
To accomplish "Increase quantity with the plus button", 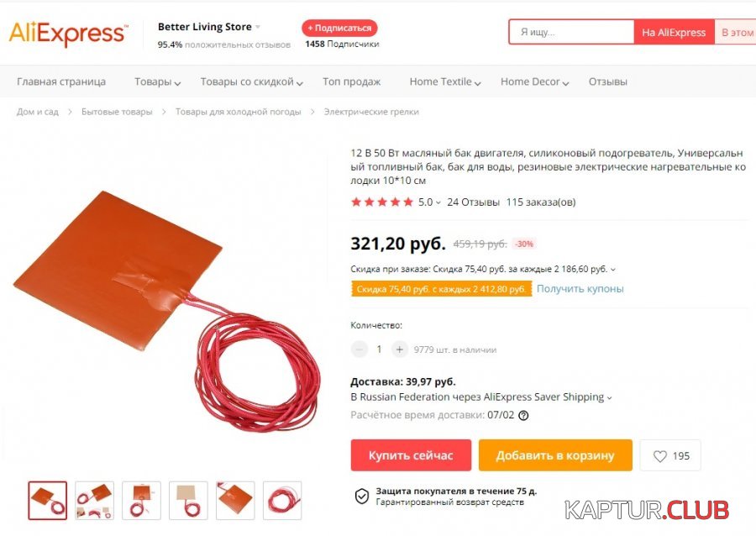I will point(399,349).
